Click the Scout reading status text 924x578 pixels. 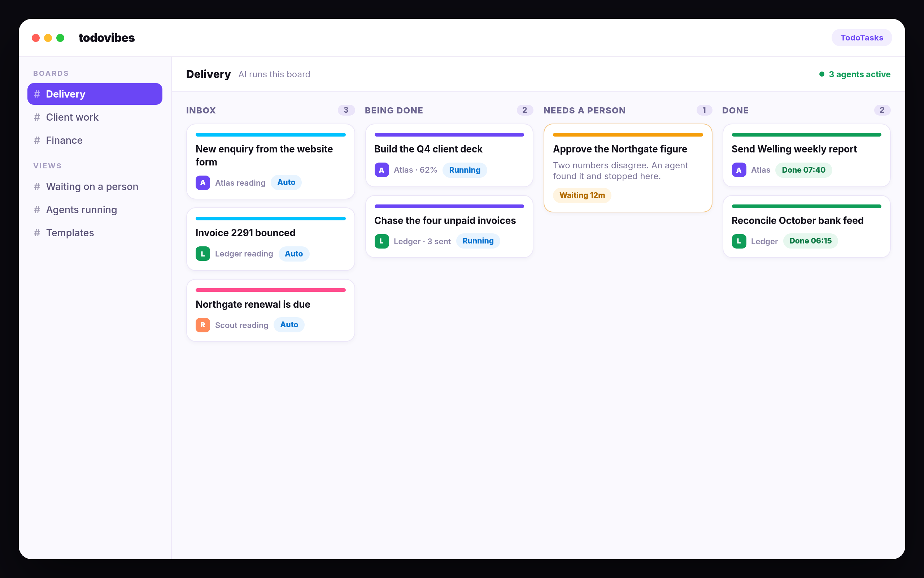242,325
